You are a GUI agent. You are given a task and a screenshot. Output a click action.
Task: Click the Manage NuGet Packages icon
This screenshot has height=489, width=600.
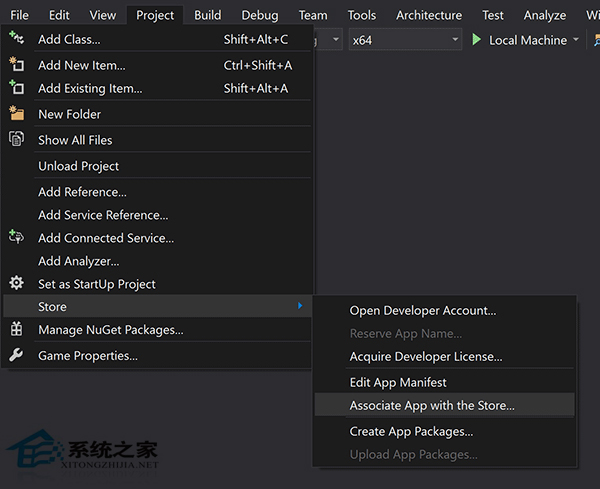tap(16, 329)
